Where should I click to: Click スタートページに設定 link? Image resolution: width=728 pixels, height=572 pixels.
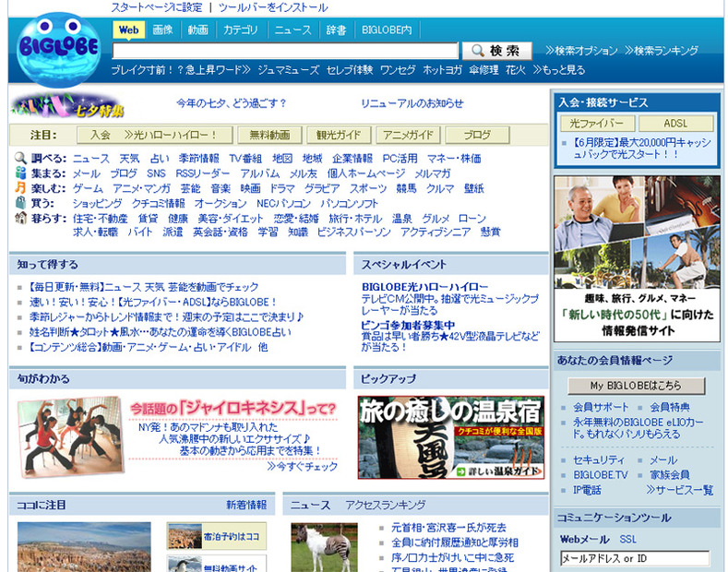[x=157, y=7]
